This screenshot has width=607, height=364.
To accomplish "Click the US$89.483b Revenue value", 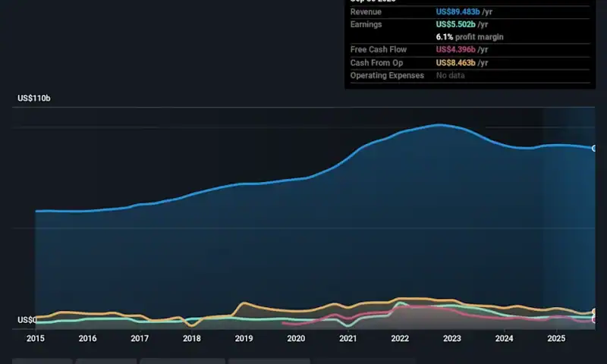I will 458,12.
